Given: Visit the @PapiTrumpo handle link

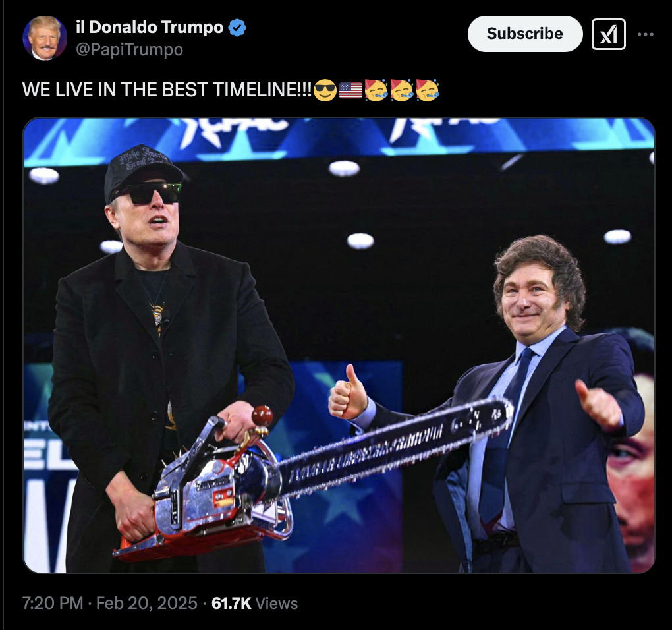Looking at the screenshot, I should click(129, 49).
